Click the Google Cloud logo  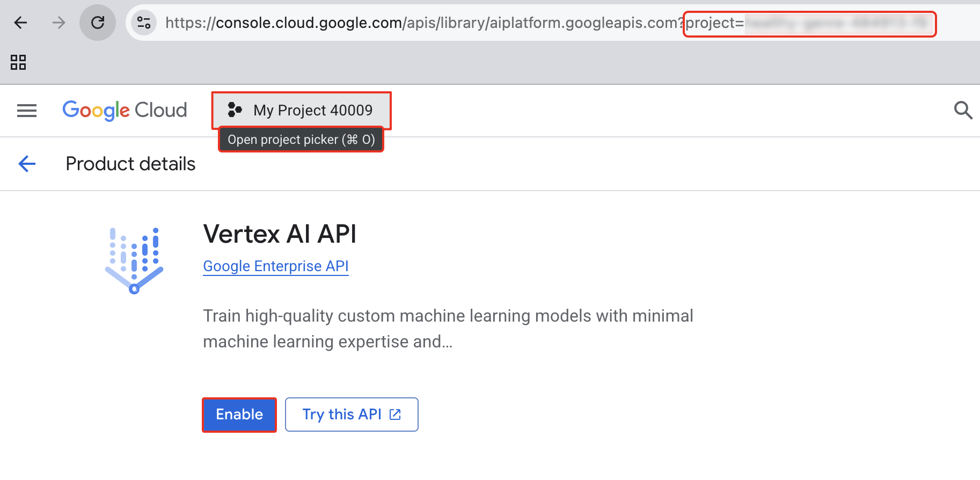[125, 111]
